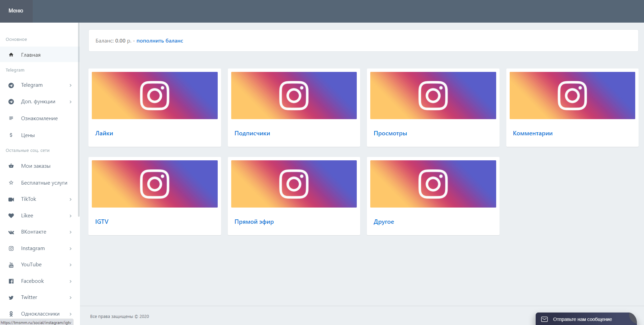Click the basket icon beside Мои заказы
The height and width of the screenshot is (325, 644).
pyautogui.click(x=11, y=166)
